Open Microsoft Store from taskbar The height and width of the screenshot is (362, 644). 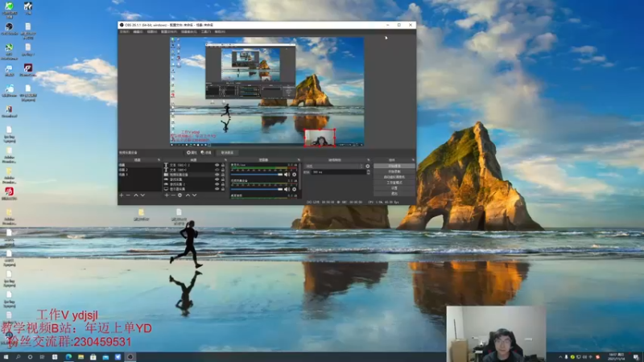[93, 357]
